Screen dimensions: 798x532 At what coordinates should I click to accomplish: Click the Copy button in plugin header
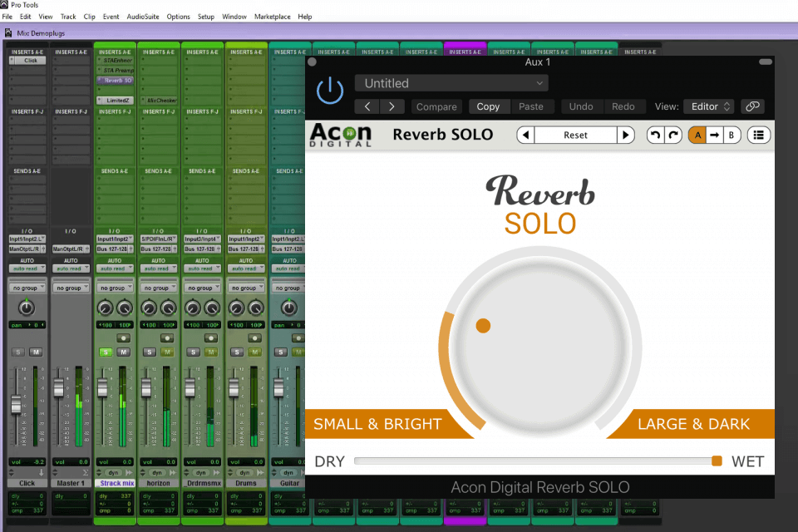488,106
